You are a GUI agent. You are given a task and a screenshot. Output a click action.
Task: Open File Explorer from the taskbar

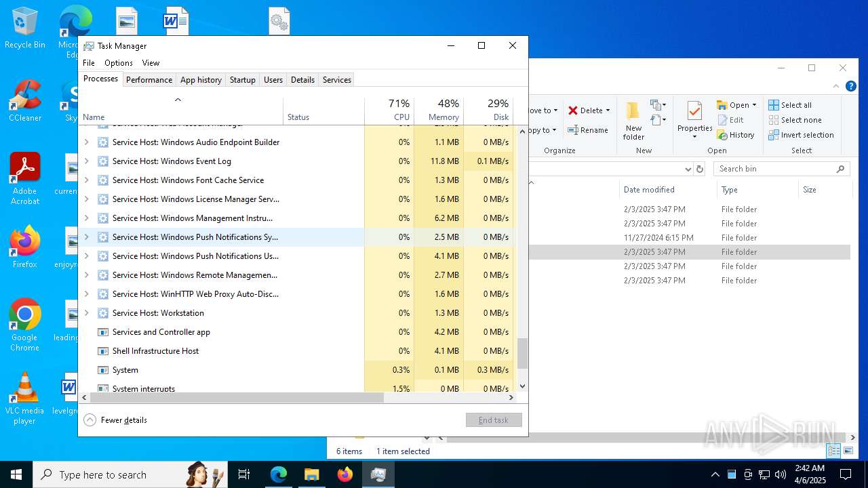pyautogui.click(x=311, y=474)
